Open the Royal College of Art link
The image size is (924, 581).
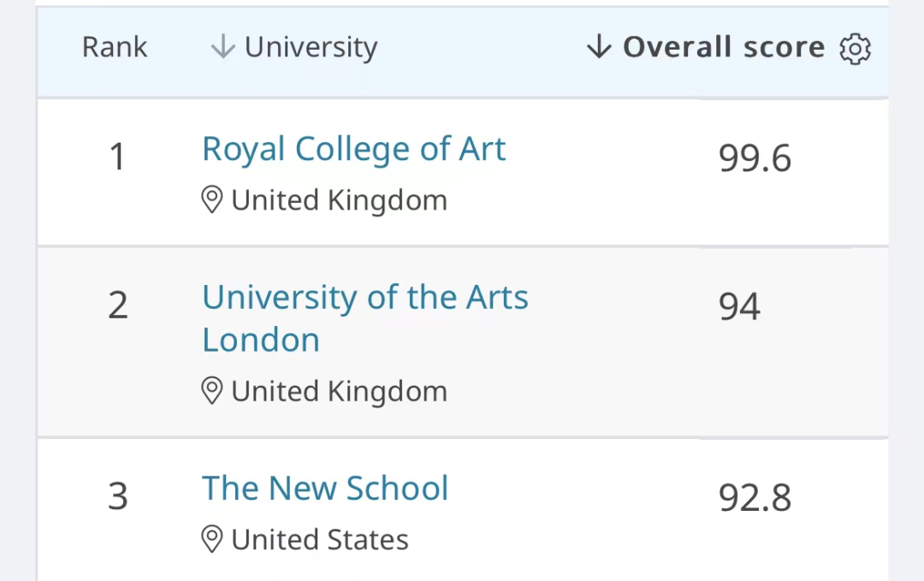(353, 149)
